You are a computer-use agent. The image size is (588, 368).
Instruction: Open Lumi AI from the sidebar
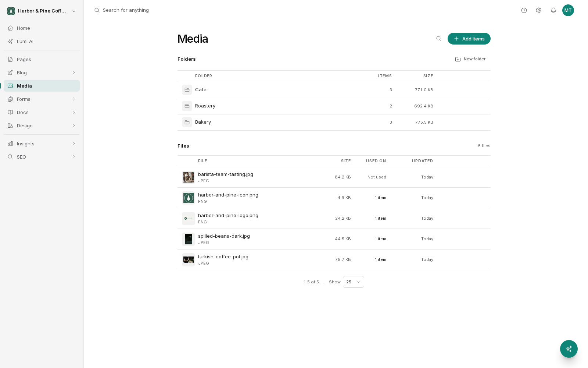pyautogui.click(x=42, y=41)
